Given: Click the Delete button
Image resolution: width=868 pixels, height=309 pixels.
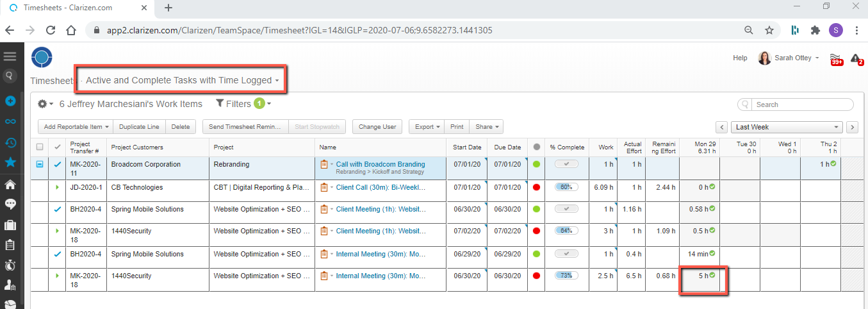Looking at the screenshot, I should pos(181,127).
